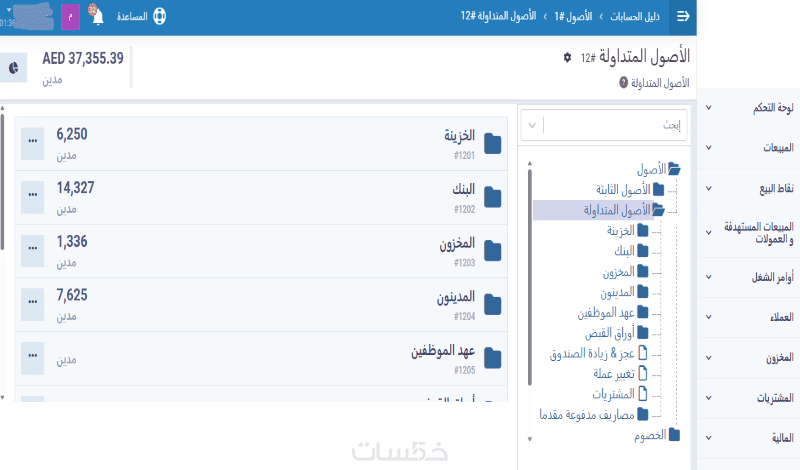Click the AED 37,355.39 balance total

(83, 58)
